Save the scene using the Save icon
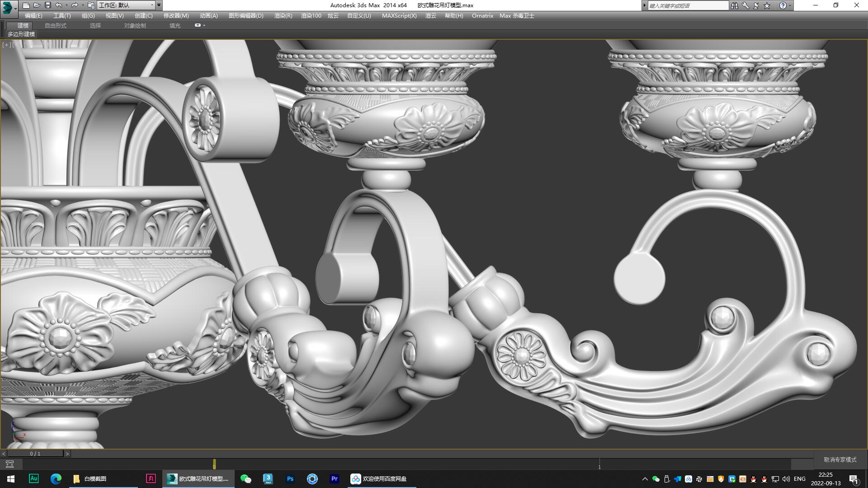The image size is (868, 488). (x=48, y=5)
